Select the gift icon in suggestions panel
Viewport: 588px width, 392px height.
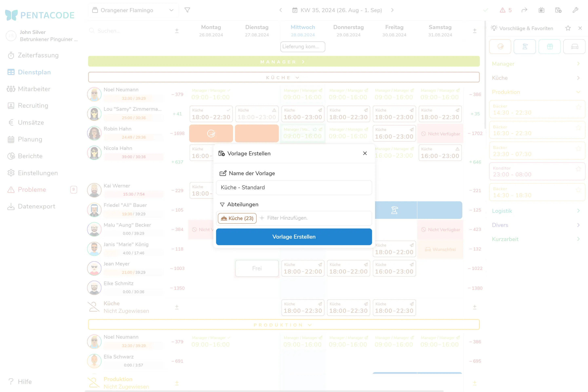(x=549, y=46)
